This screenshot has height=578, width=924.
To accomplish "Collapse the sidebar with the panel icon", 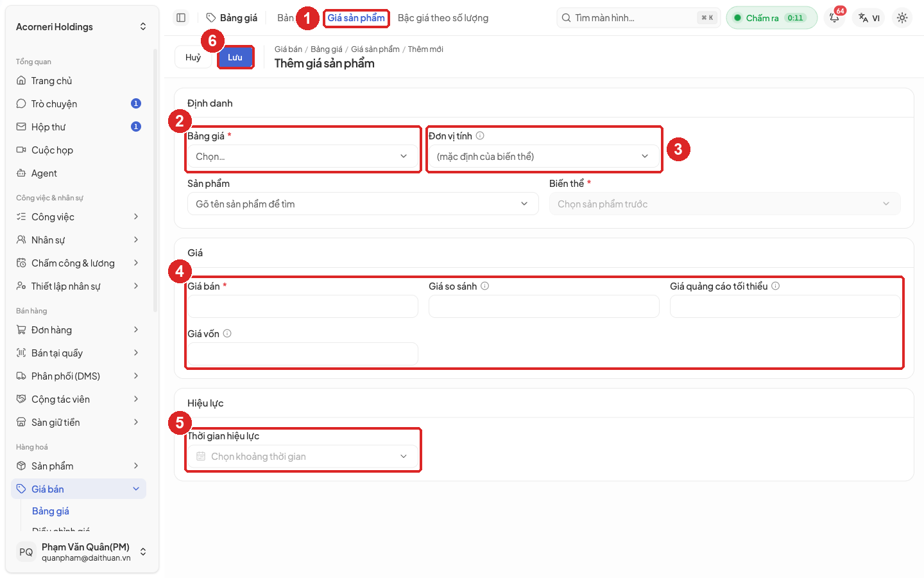I will point(181,18).
